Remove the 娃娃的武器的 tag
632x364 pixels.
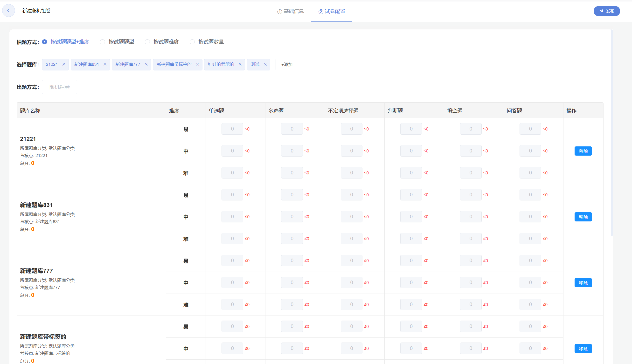240,64
